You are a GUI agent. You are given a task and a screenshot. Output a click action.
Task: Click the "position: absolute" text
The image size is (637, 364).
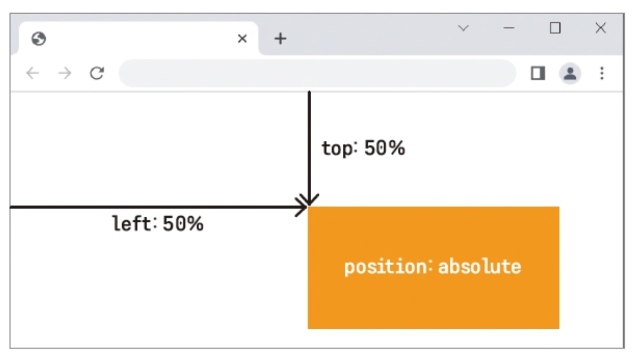tap(432, 267)
